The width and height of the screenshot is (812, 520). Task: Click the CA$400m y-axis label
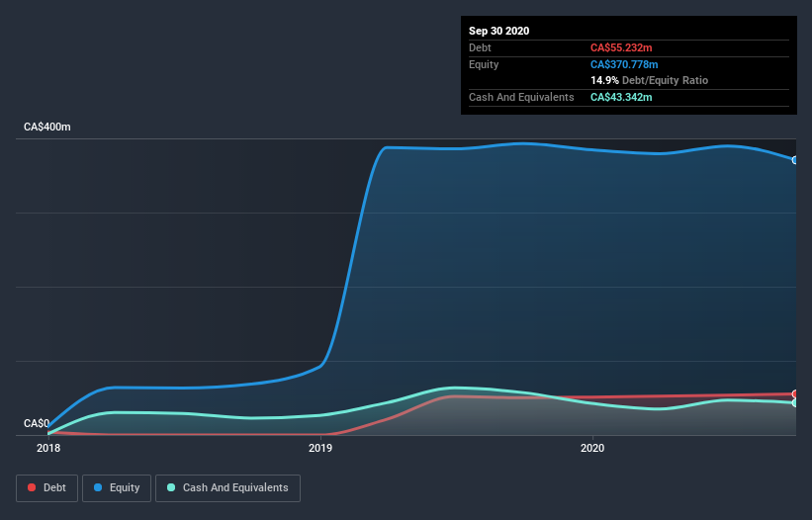tap(47, 127)
